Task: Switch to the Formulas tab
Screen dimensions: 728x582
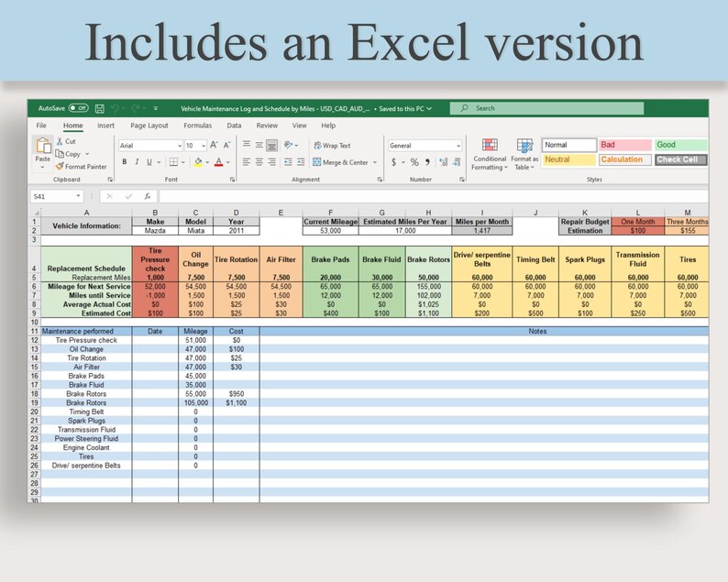Action: pos(197,126)
